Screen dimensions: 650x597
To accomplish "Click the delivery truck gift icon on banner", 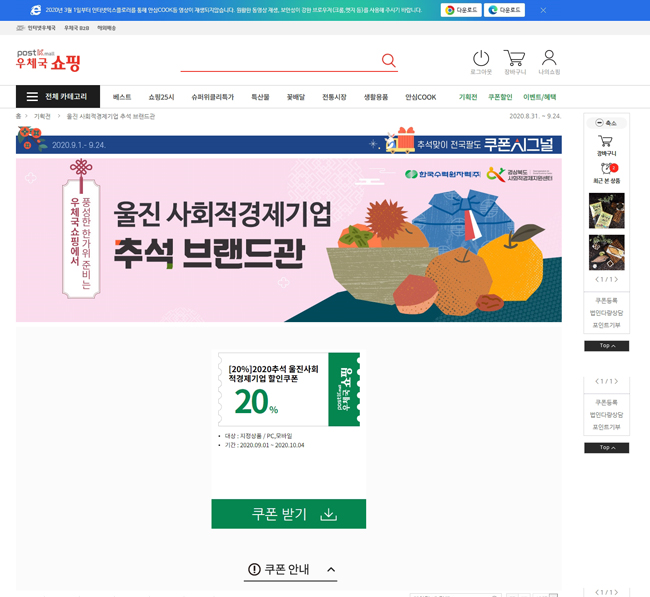I will click(400, 140).
